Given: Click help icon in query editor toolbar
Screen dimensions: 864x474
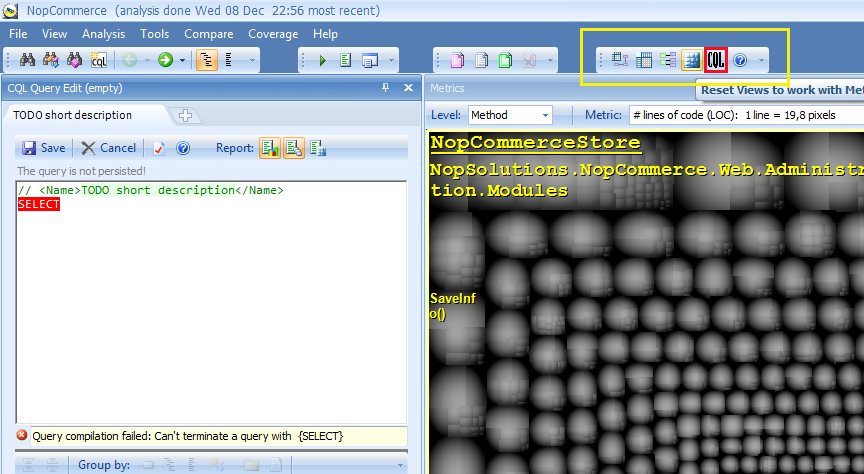Looking at the screenshot, I should click(x=183, y=148).
